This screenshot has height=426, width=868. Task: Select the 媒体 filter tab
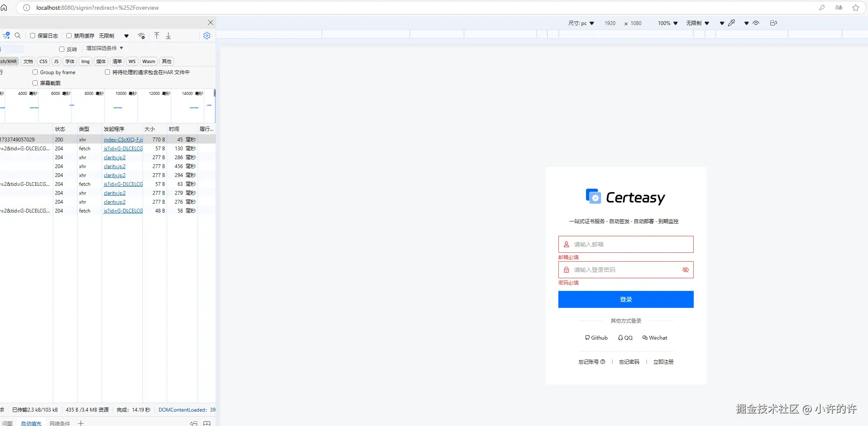101,61
